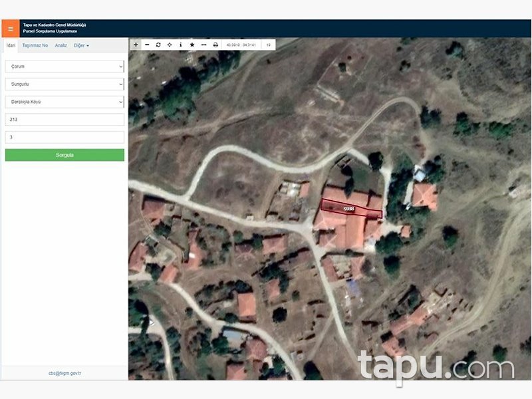
Task: Open the Çorum province dropdown
Action: tap(64, 66)
